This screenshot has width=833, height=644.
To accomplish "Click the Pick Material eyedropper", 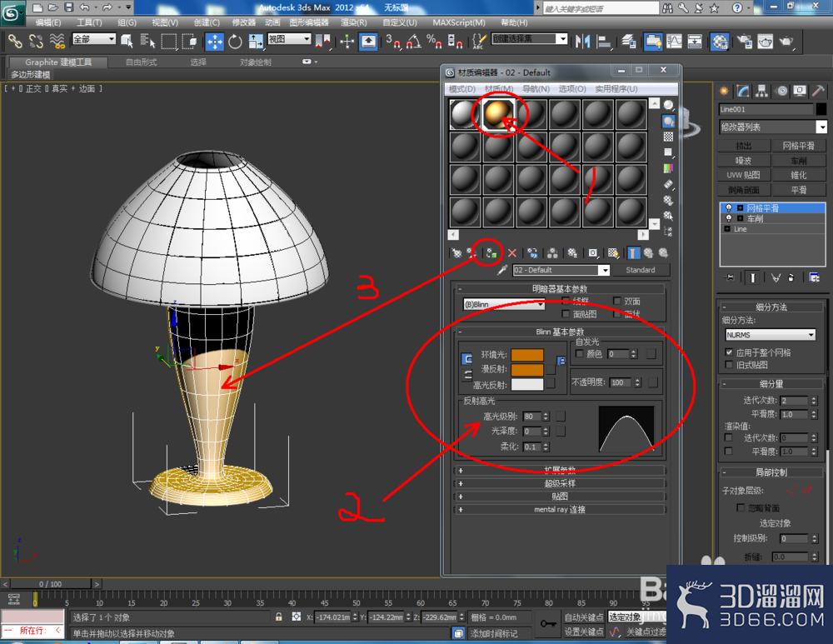I will [502, 270].
